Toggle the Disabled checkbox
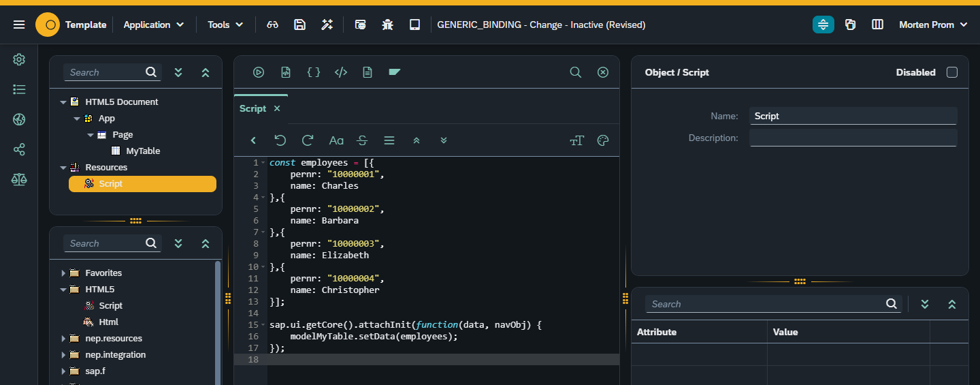The height and width of the screenshot is (385, 980). click(952, 72)
